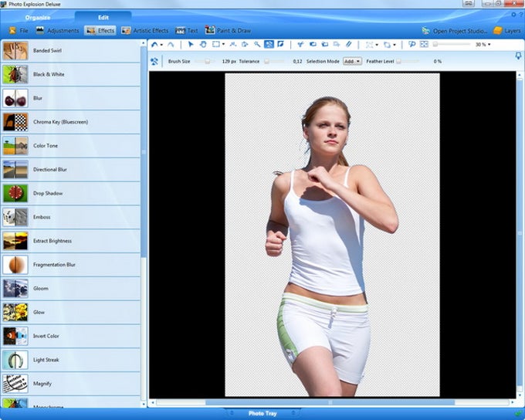Click the pin icon at options bar right
Image resolution: width=525 pixels, height=420 pixels.
click(518, 56)
